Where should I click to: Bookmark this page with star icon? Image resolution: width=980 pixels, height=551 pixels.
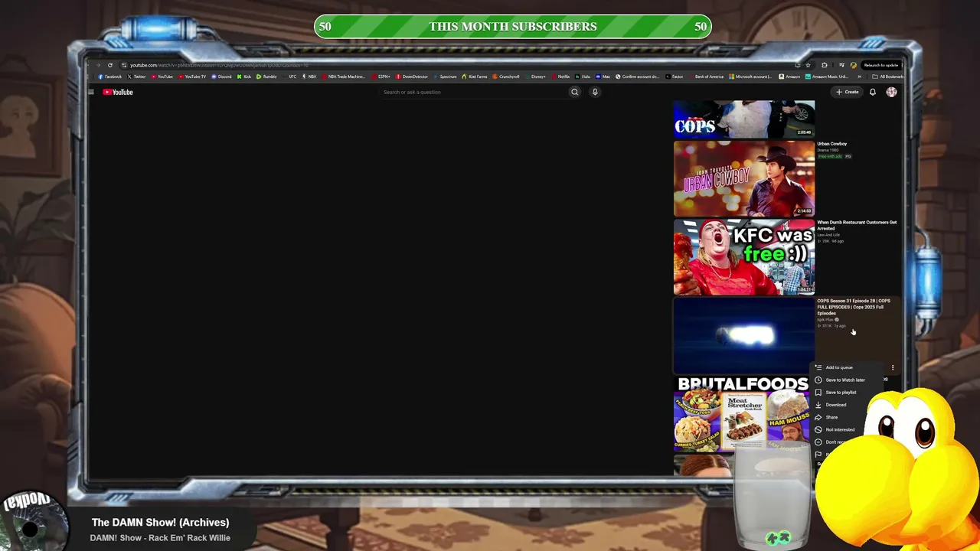coord(808,65)
